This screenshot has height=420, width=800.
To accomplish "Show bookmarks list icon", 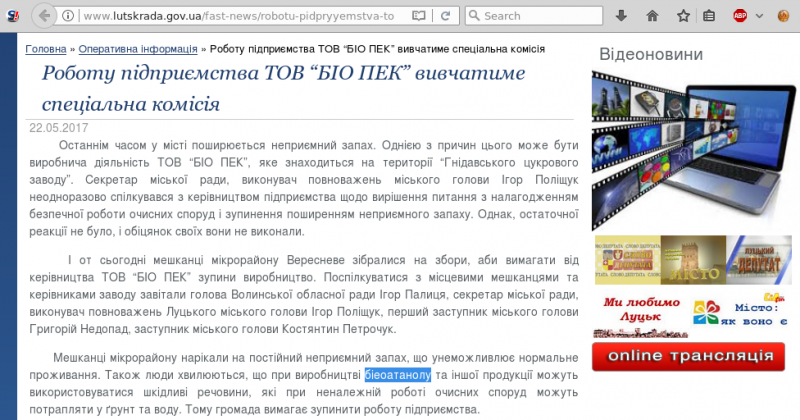I will [709, 16].
